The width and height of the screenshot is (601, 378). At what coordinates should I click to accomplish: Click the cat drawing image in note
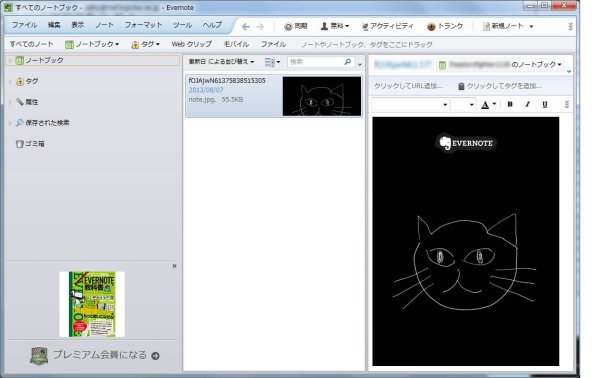(x=466, y=242)
